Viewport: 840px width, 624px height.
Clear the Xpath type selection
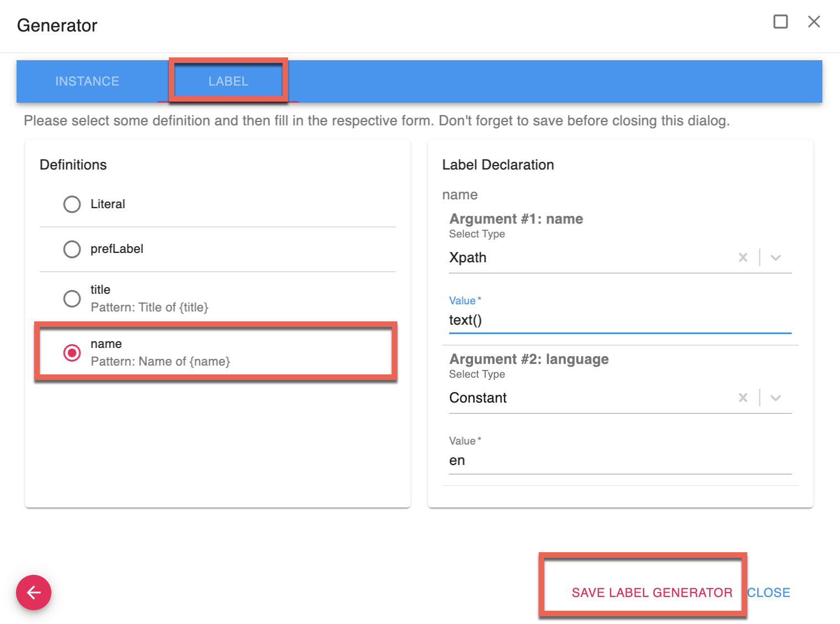pyautogui.click(x=743, y=257)
